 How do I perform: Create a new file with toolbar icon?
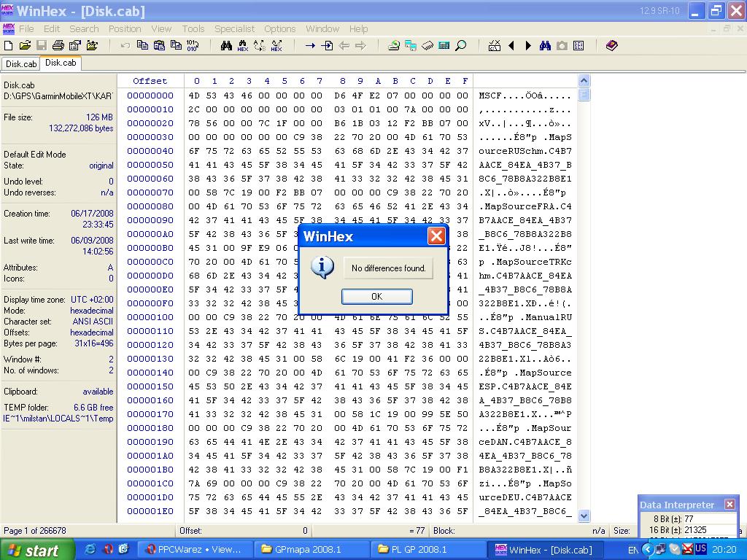pos(9,45)
